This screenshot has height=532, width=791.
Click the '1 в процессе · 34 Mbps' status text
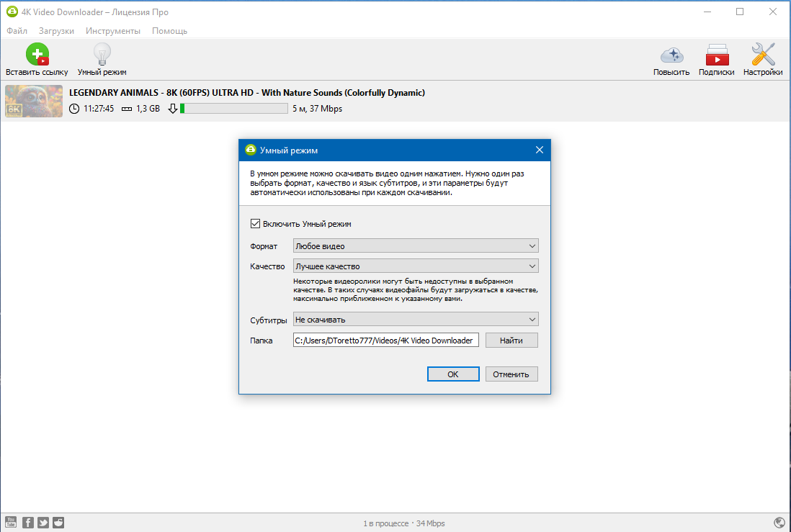pos(404,523)
